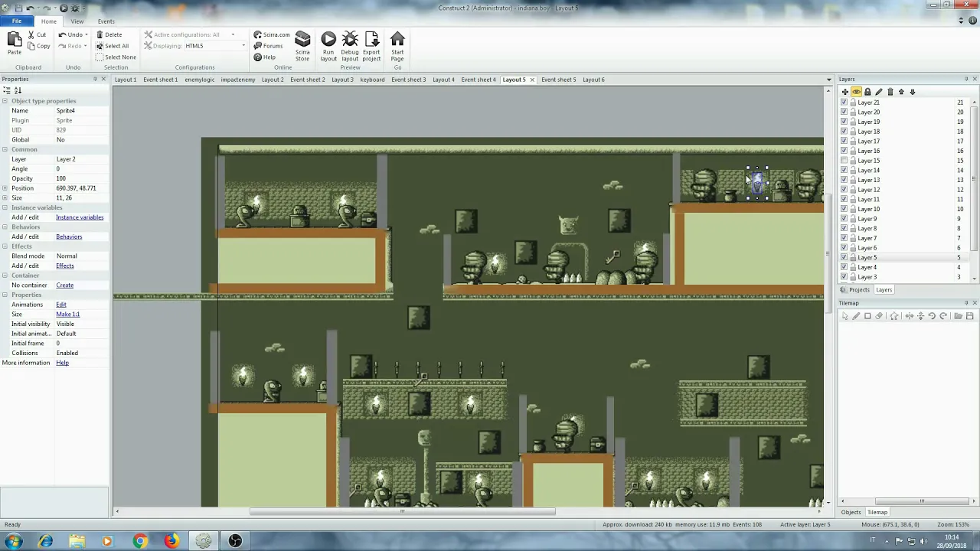Expand the Size property
980x551 pixels.
(x=5, y=198)
